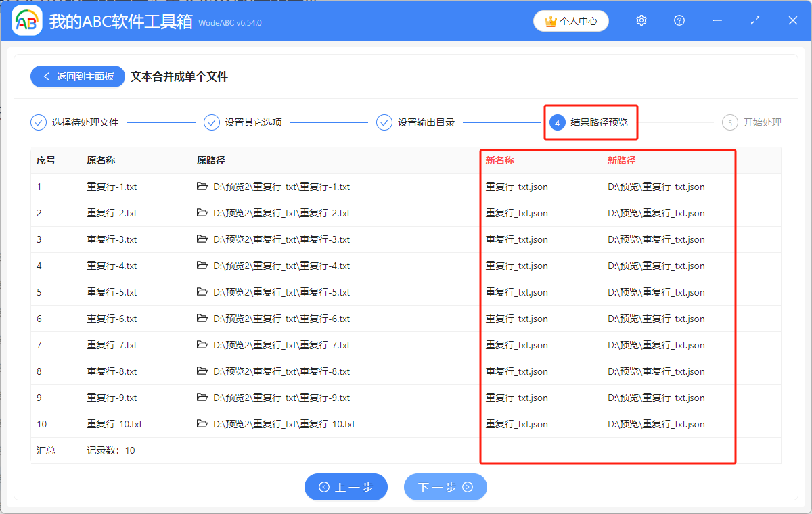Open the help question-mark icon
The image size is (812, 514).
(x=679, y=20)
